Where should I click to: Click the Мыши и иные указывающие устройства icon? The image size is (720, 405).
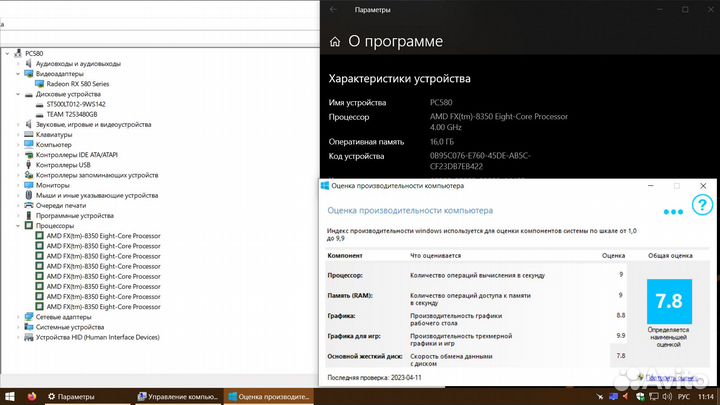[28, 195]
